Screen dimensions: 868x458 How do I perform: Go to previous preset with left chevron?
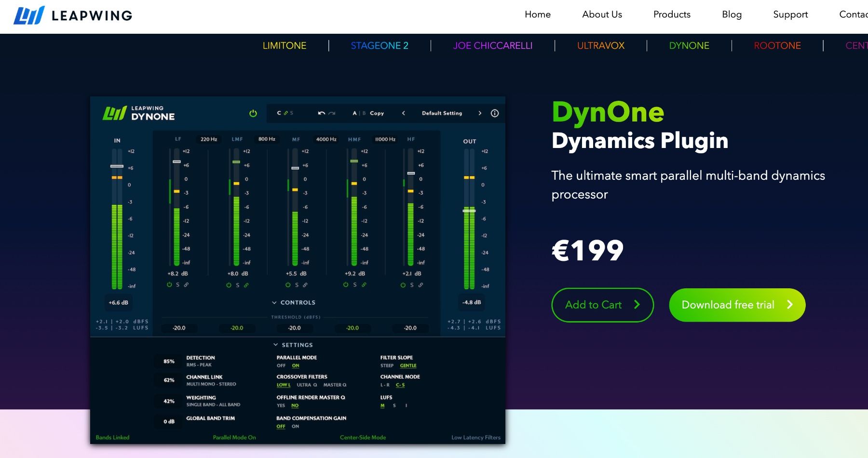(404, 113)
